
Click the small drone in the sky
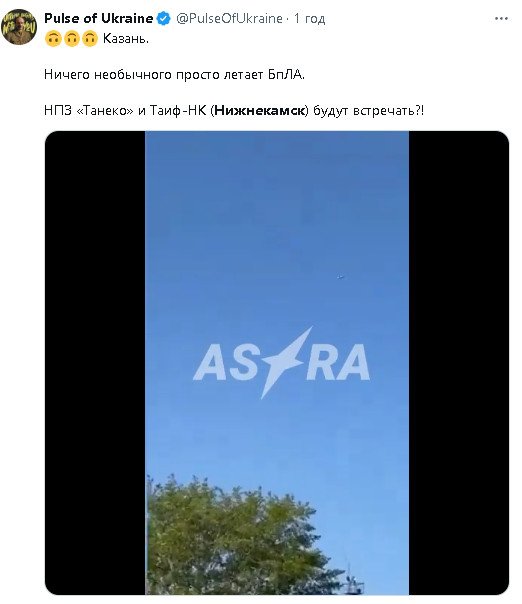[x=340, y=277]
